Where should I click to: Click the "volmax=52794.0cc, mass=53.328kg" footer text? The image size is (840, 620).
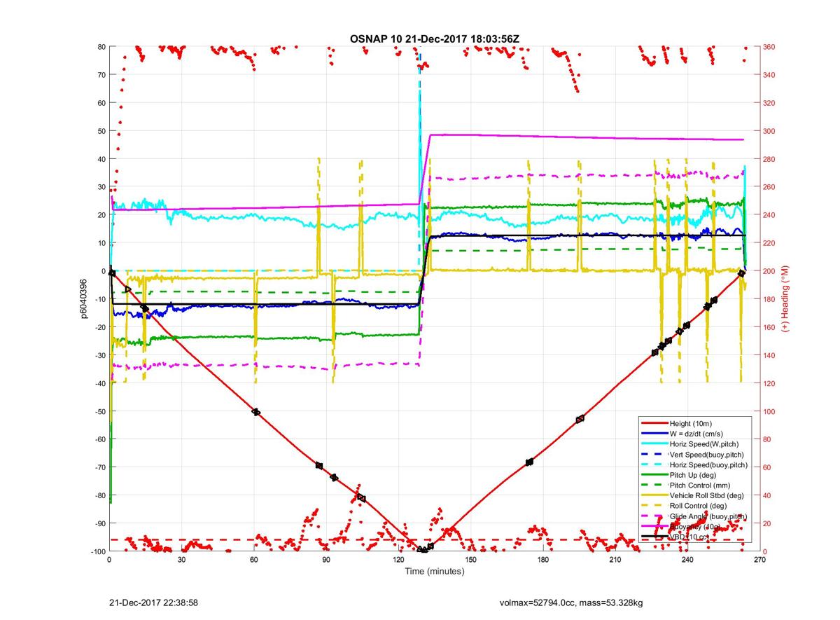[571, 602]
